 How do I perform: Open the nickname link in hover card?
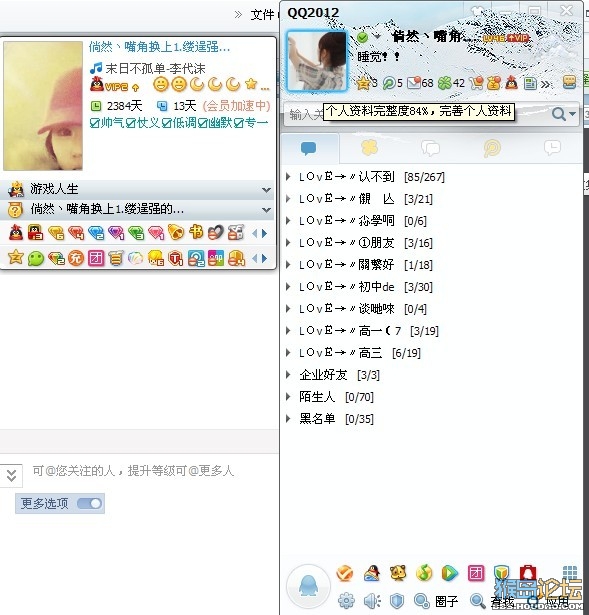point(159,47)
